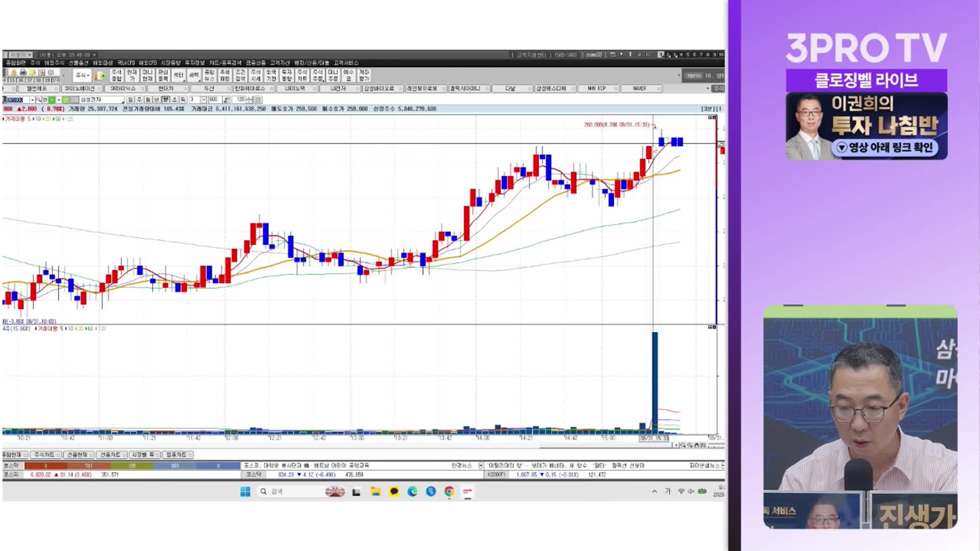Click the 계좌평가 toolbar button

(x=364, y=76)
